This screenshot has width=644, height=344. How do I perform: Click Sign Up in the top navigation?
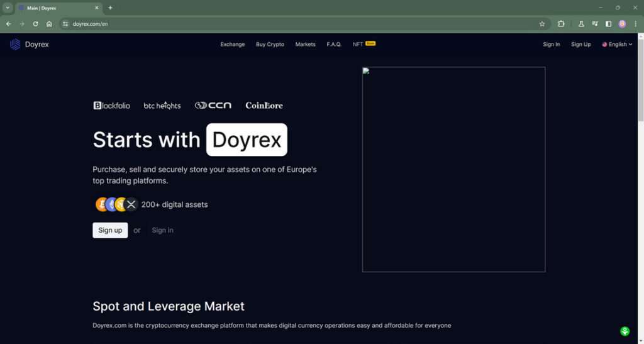pyautogui.click(x=580, y=44)
